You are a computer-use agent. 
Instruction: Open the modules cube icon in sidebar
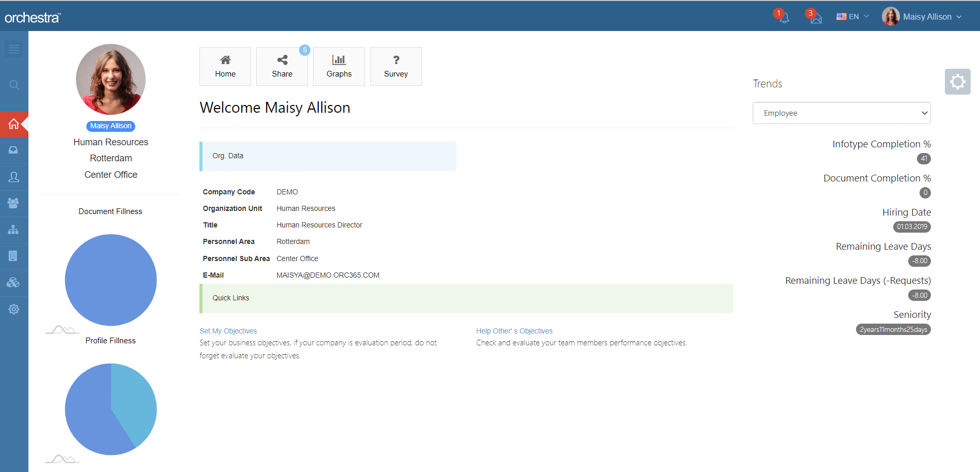(x=14, y=282)
